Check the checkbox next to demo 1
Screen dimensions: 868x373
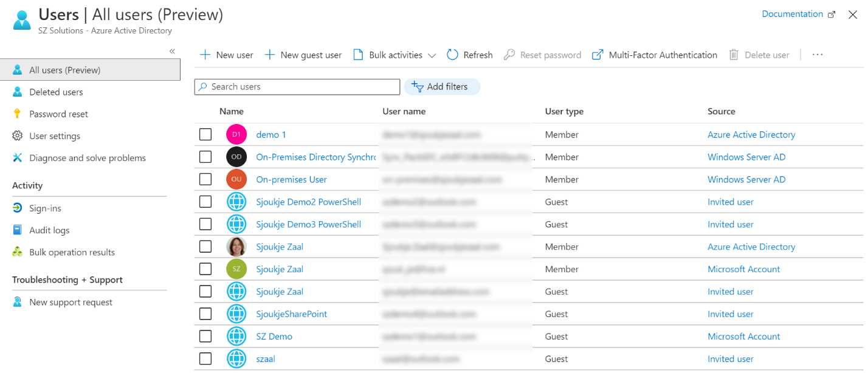point(205,134)
